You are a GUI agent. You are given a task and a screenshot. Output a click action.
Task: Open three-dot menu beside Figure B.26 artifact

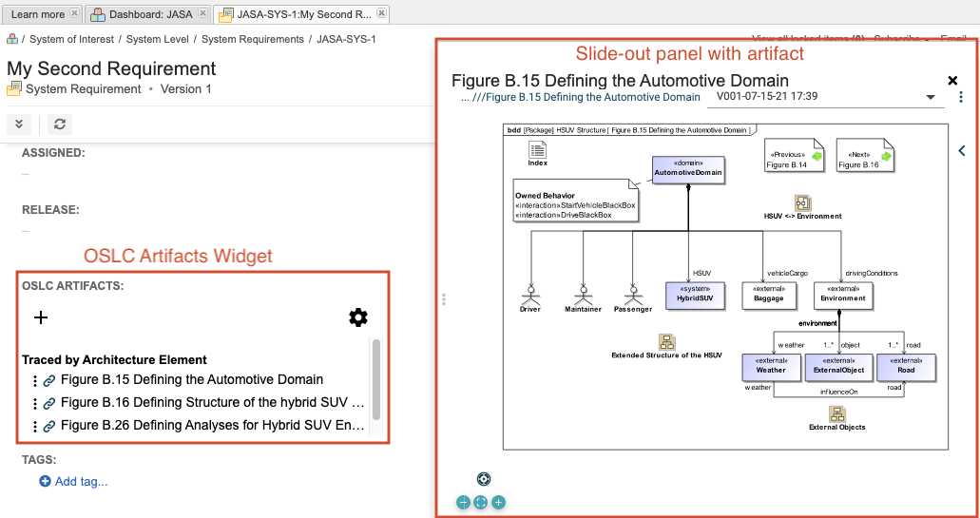(x=35, y=426)
